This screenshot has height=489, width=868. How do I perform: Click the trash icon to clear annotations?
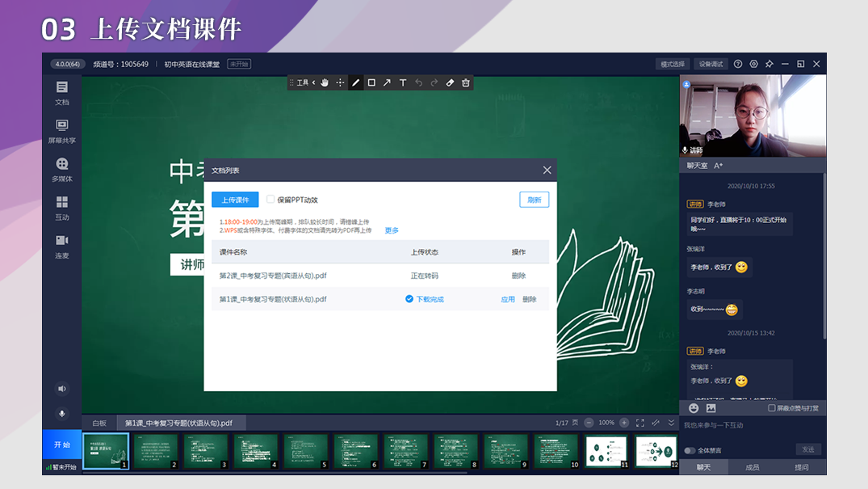point(466,82)
